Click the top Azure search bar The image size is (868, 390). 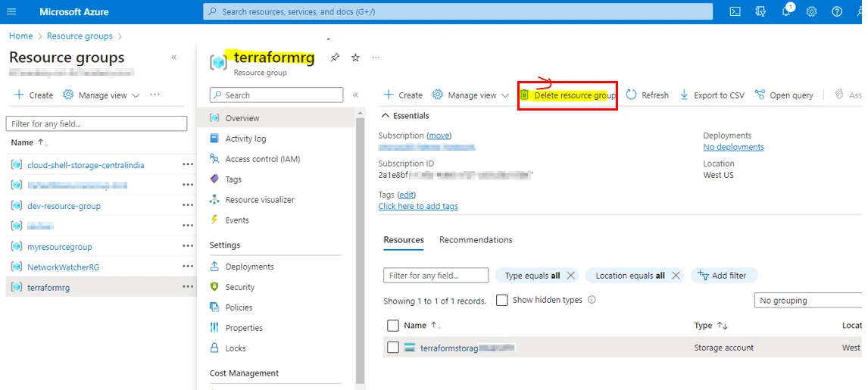tap(457, 11)
